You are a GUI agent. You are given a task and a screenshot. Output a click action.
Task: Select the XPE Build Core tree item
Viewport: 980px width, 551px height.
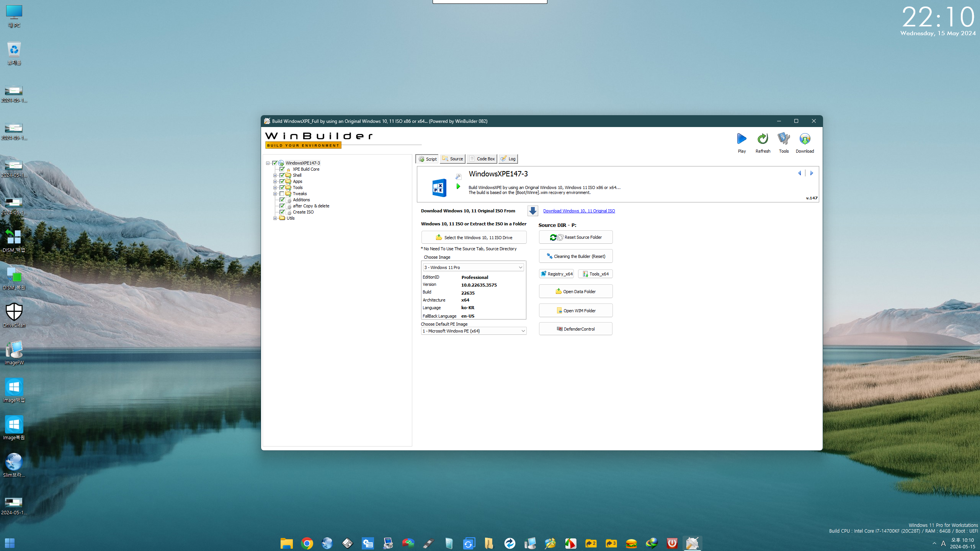[x=306, y=169]
